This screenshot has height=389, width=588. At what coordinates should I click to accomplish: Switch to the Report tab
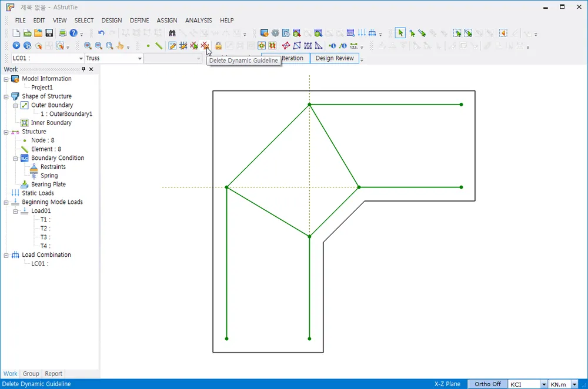(x=54, y=374)
